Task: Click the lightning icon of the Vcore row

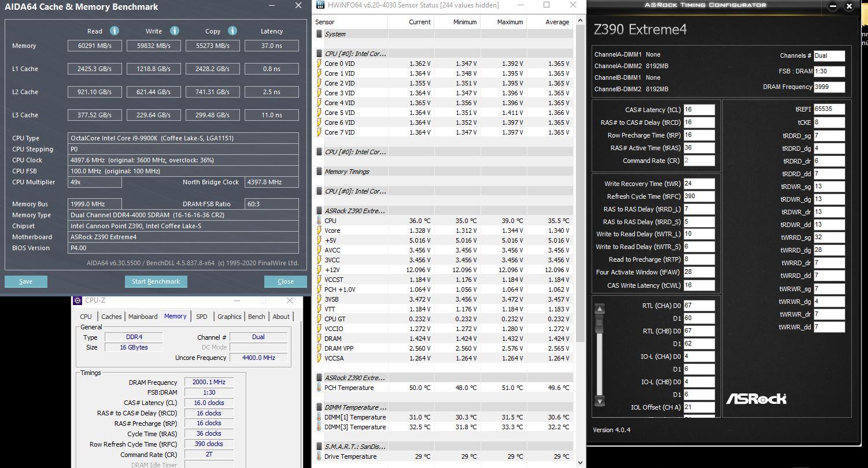Action: 319,231
